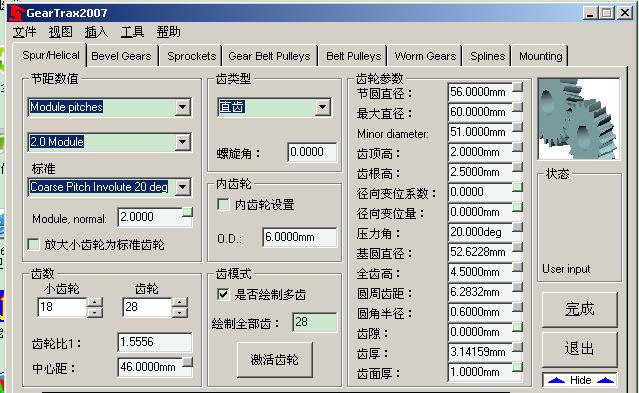Screen dimensions: 639x393
Task: Open the 视图 menu
Action: coord(60,32)
